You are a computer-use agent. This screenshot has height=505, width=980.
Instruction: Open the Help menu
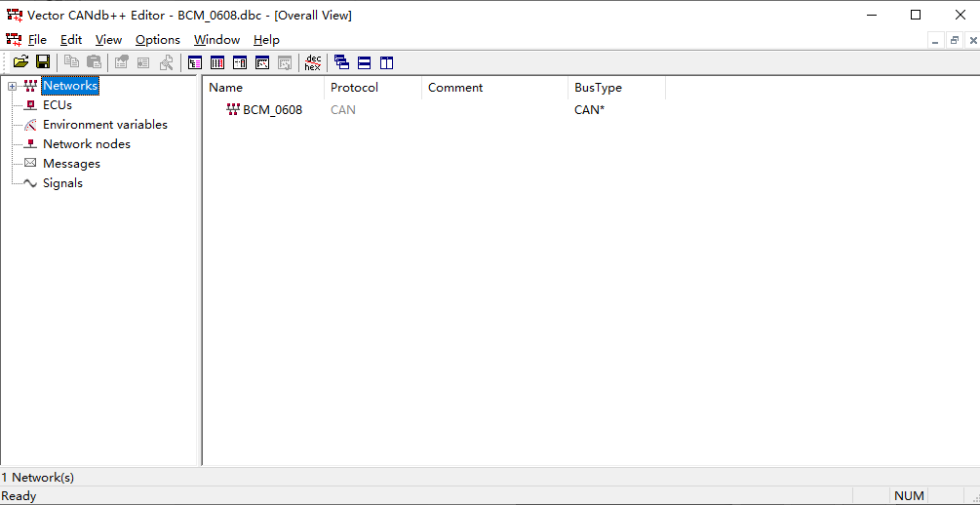[266, 39]
